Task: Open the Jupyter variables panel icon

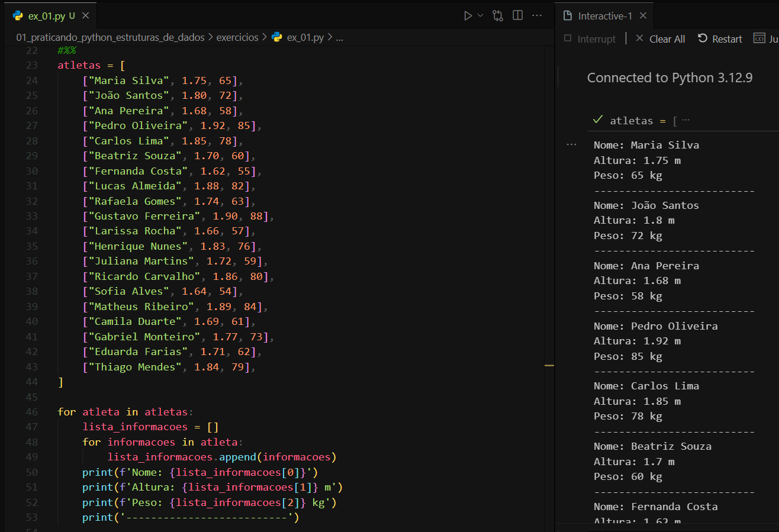Action: coord(759,38)
